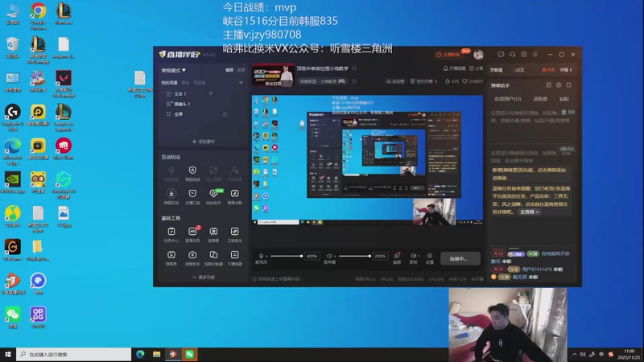Screen dimensions: 644x362
Task: Adjust the speaker volume slider
Action: [x=354, y=256]
